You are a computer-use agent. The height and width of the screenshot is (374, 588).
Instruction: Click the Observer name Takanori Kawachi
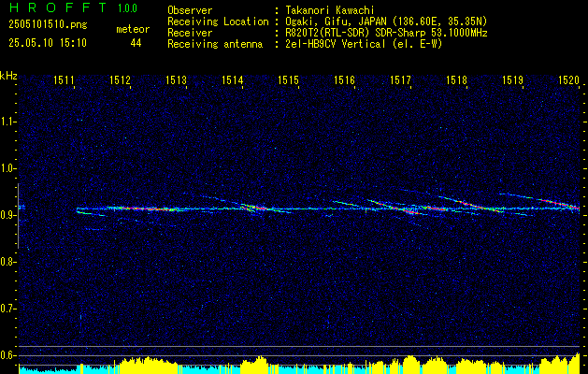point(328,10)
